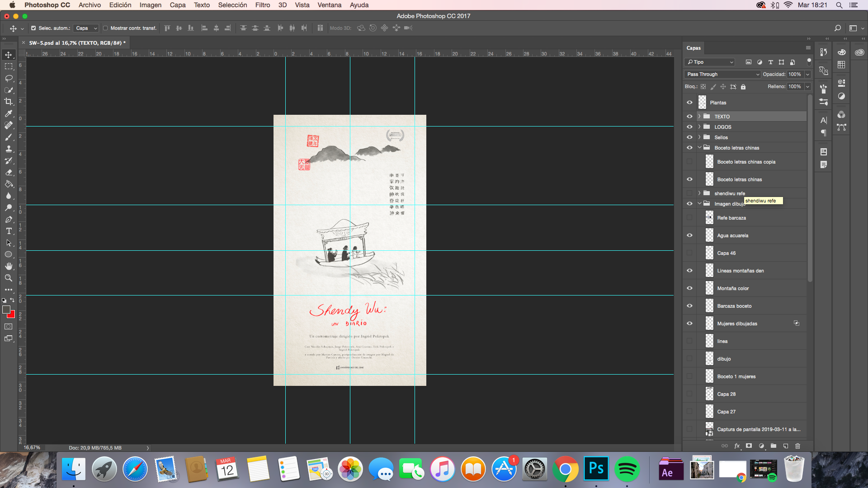Select the Horizontal Type tool

[9, 231]
